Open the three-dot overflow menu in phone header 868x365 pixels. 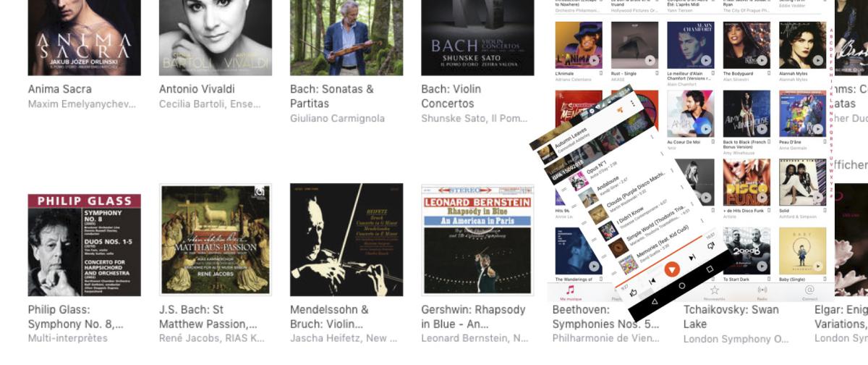[x=633, y=103]
